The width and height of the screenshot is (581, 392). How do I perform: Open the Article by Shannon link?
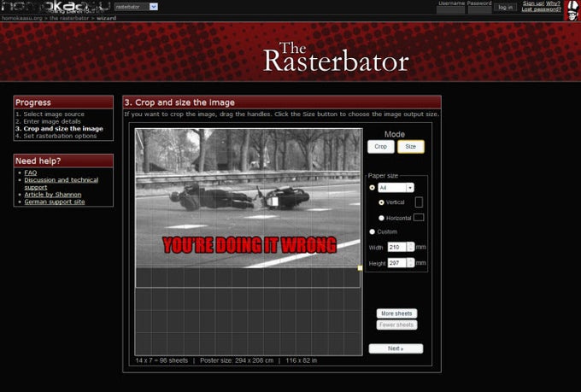53,195
